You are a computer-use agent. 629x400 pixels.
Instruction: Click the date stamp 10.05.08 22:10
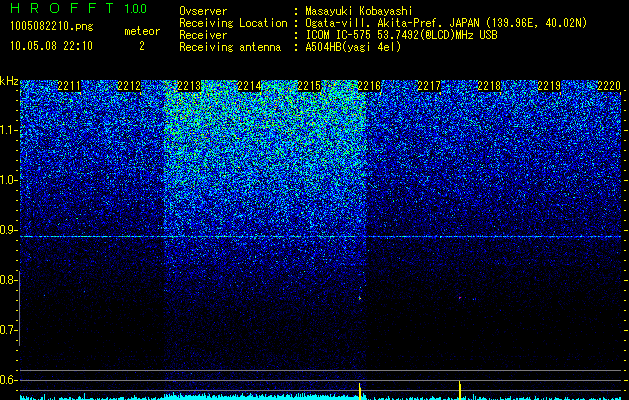52,46
